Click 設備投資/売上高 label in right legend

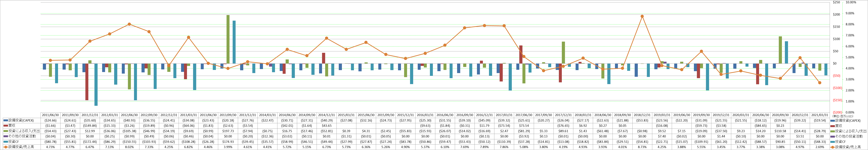coord(848,147)
